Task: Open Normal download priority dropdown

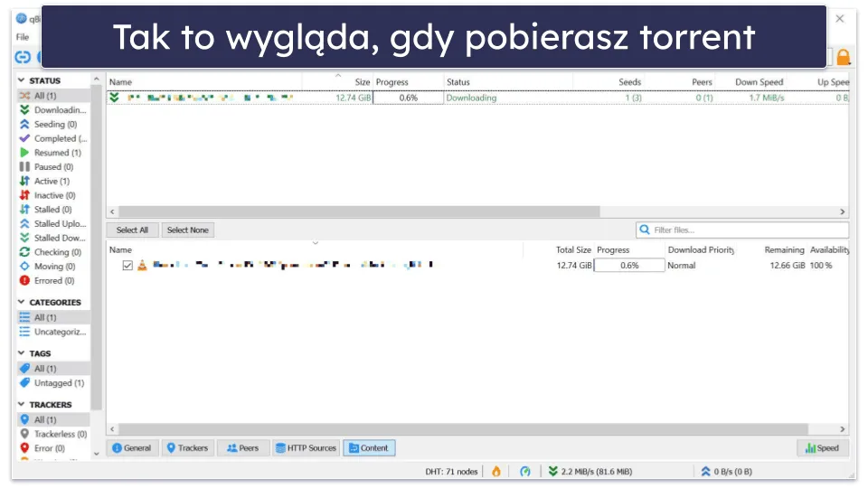Action: pyautogui.click(x=682, y=266)
